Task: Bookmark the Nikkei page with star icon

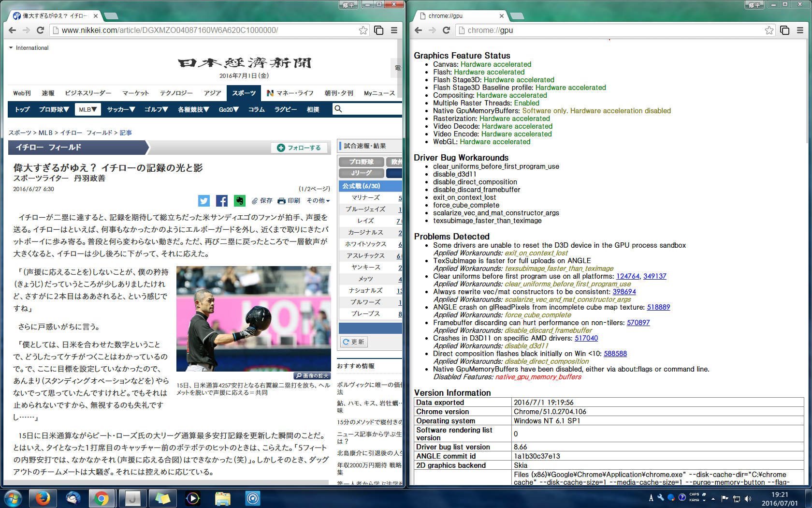Action: [363, 30]
